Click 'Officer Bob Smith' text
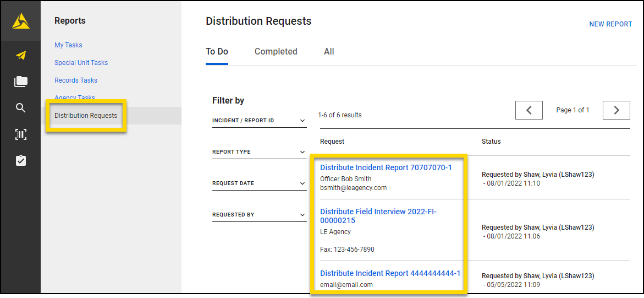Viewport: 644px width, 298px height. (345, 178)
